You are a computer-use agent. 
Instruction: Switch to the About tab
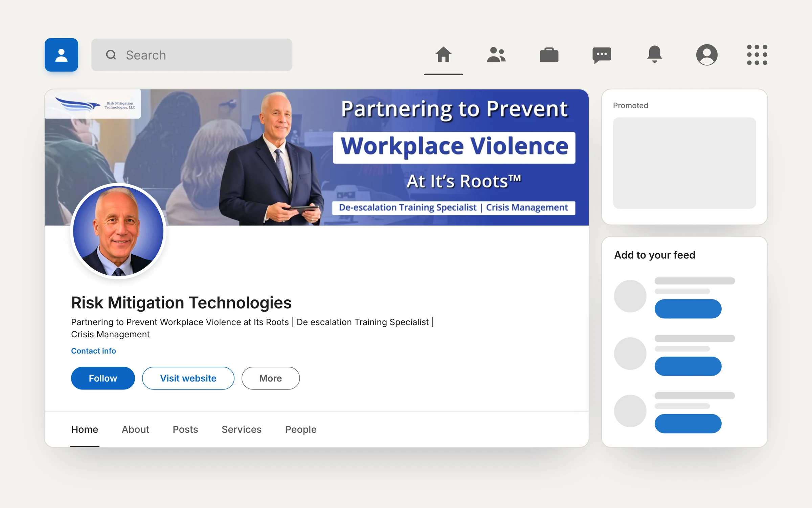tap(135, 429)
